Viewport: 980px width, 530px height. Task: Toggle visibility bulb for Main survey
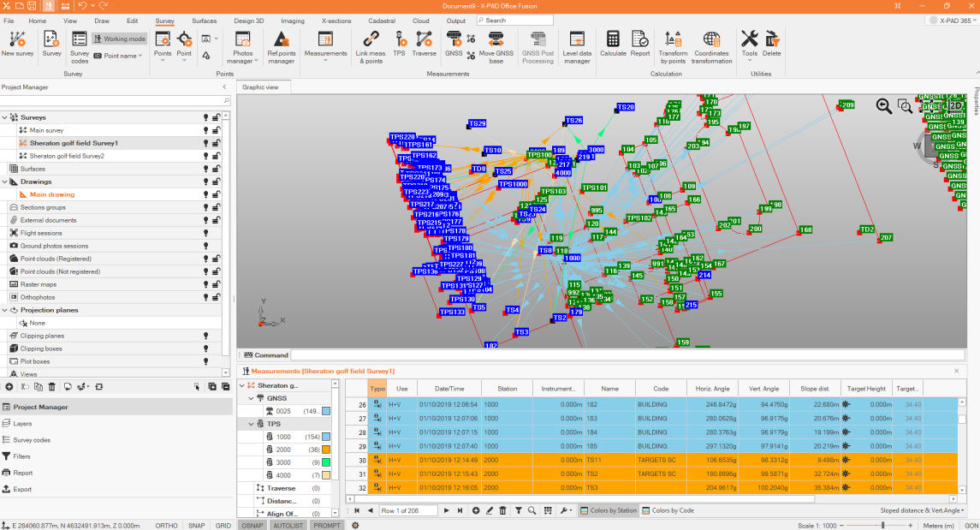tap(205, 130)
